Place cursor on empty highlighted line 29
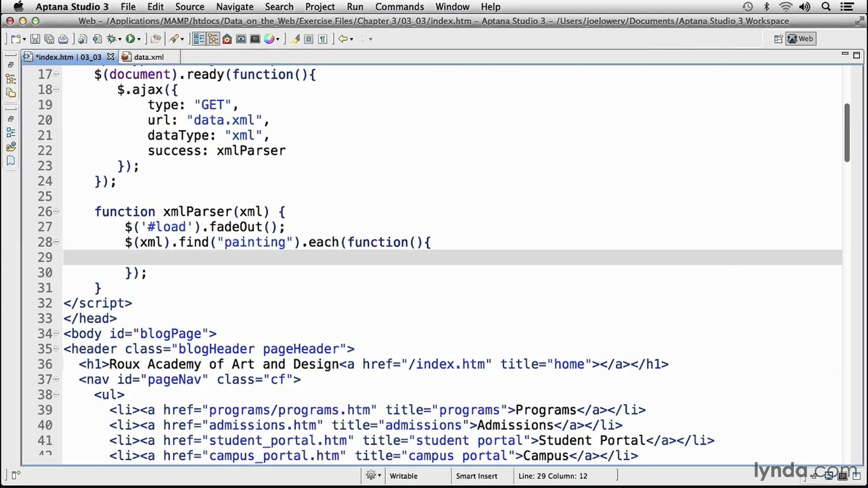 (x=452, y=257)
